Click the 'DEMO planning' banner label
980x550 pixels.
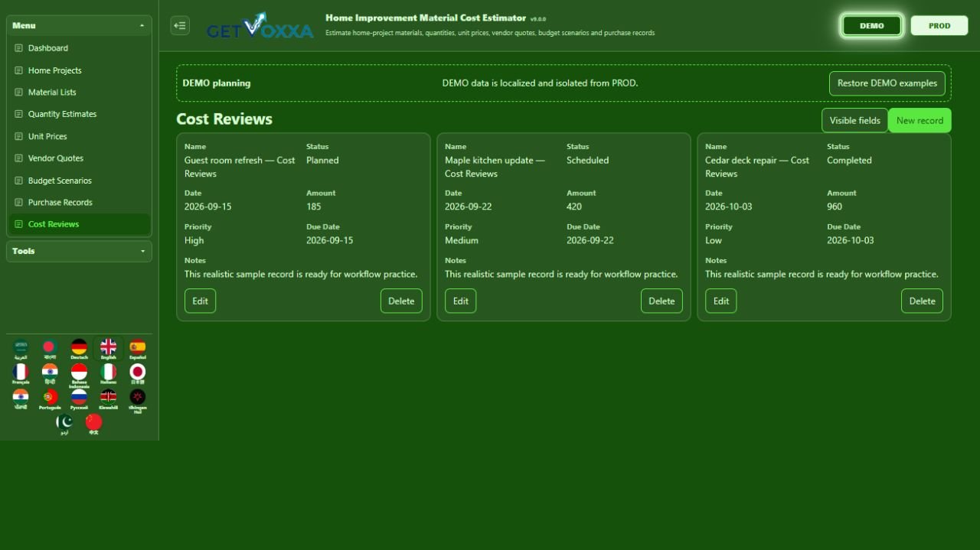point(217,83)
